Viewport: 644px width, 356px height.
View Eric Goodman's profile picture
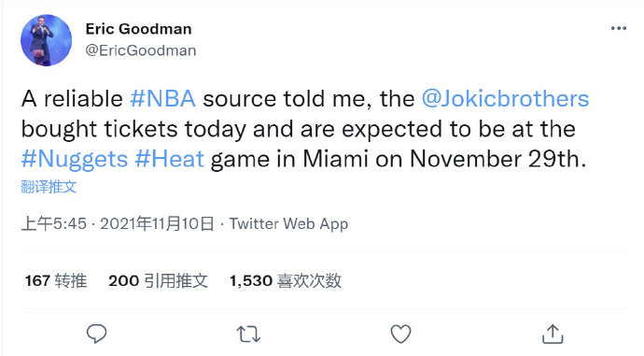point(47,40)
